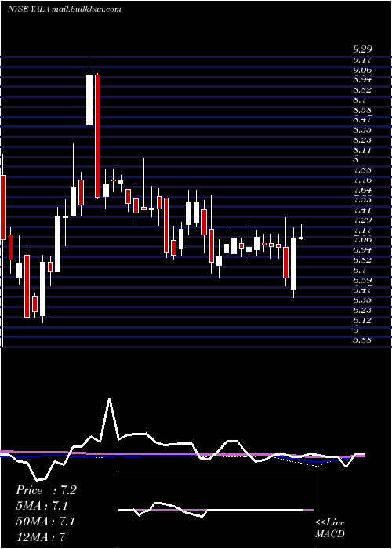Click the Price : 7.2 readout
Screen dimensions: 392x549
point(45,490)
